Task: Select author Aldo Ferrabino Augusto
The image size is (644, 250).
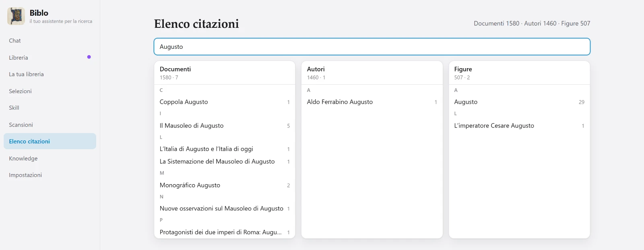Action: click(x=372, y=102)
